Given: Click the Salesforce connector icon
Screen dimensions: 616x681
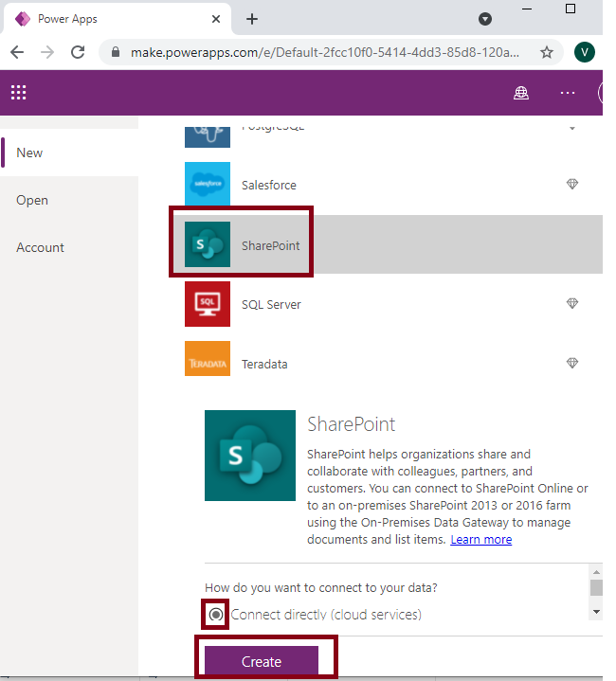Looking at the screenshot, I should point(208,185).
